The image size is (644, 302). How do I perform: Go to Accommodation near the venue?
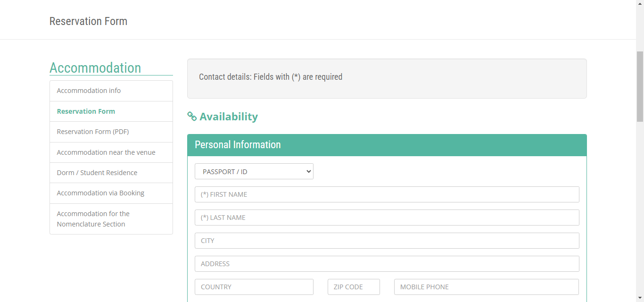tap(106, 152)
